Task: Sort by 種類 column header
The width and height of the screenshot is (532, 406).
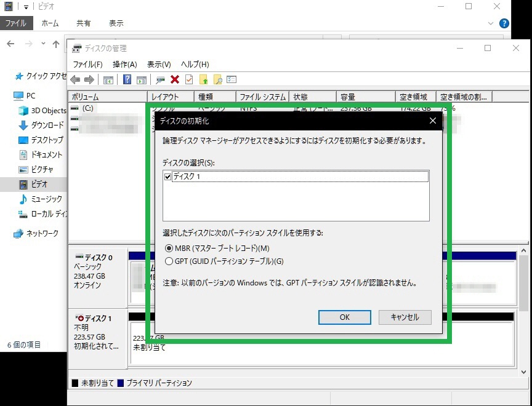Action: (x=215, y=97)
